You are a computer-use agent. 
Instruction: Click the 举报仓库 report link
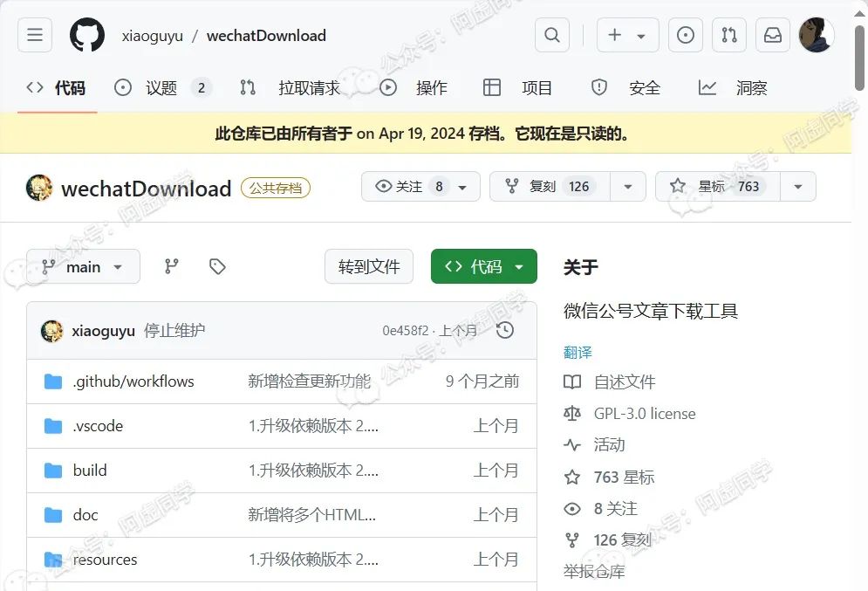pyautogui.click(x=594, y=571)
